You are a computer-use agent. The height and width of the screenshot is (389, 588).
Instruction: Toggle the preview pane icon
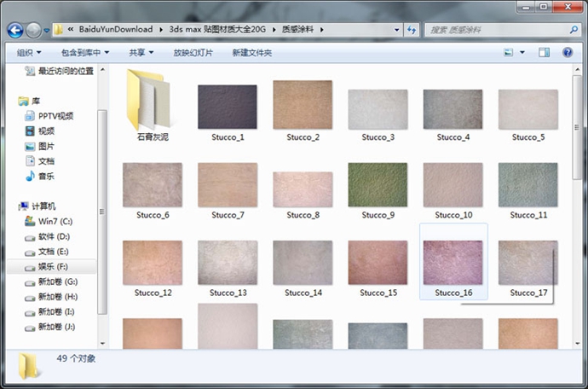pos(545,52)
